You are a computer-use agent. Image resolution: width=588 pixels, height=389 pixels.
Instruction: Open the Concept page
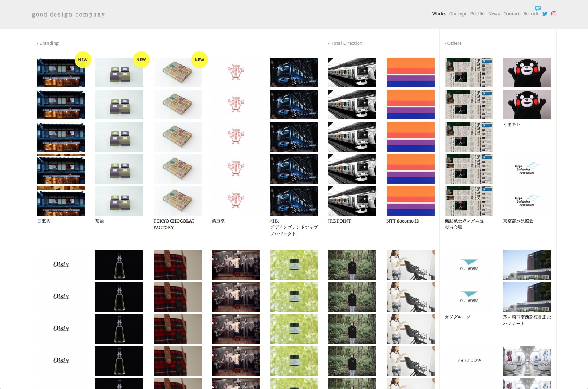458,14
